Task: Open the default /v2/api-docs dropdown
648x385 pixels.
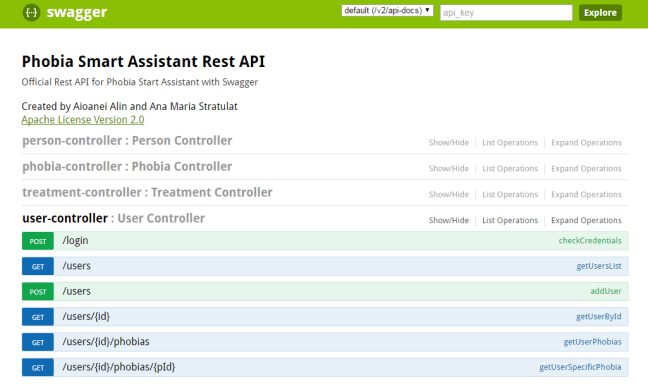Action: (387, 10)
